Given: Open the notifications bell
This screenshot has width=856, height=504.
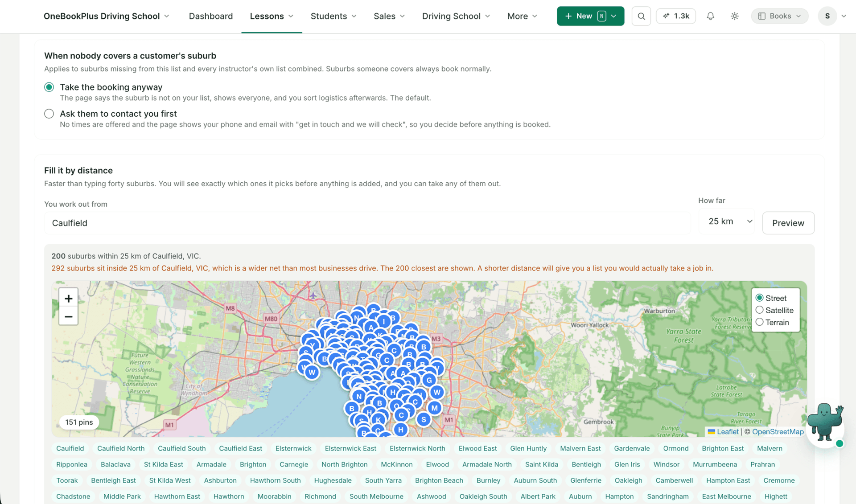Looking at the screenshot, I should coord(710,16).
